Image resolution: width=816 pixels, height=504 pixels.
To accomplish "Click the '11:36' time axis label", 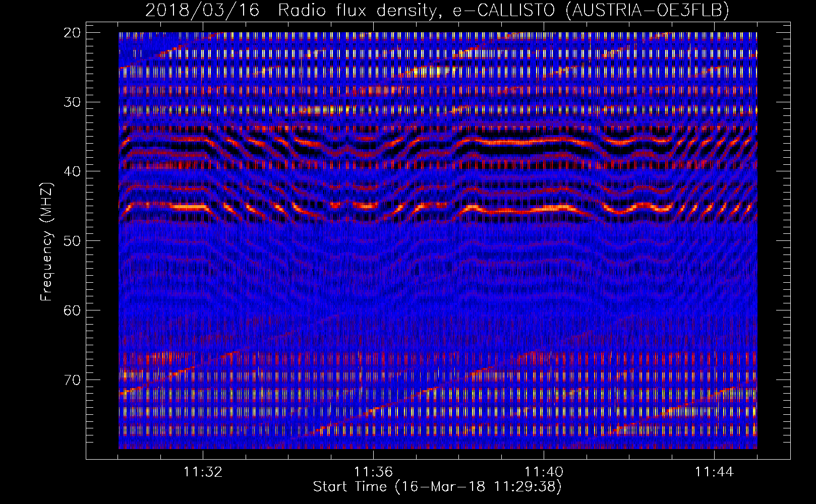I will coord(373,472).
